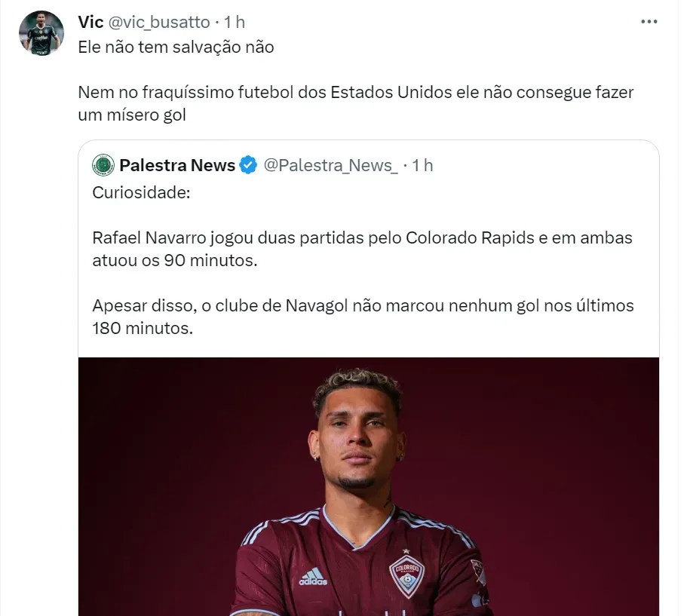Click the 1 h timestamp on Vic's tweet
This screenshot has width=687, height=616.
tap(234, 22)
